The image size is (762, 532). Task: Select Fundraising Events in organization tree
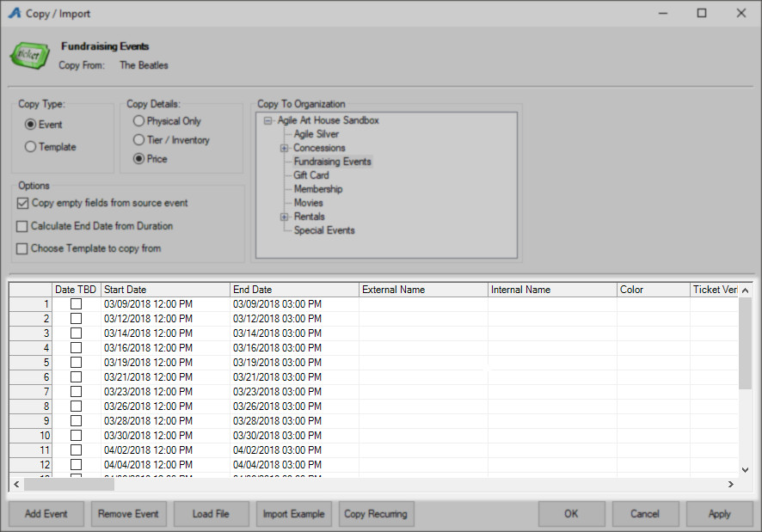[332, 162]
